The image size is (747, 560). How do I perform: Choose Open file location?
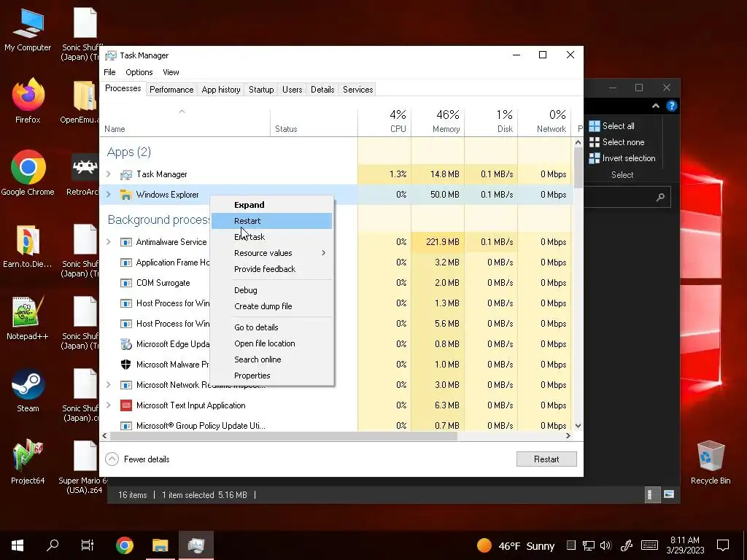coord(271,343)
